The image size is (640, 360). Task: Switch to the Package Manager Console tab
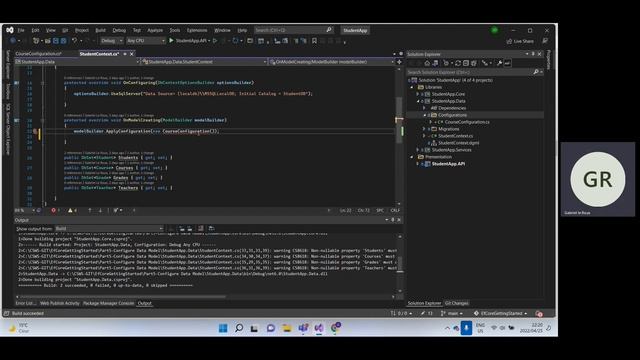tap(108, 303)
